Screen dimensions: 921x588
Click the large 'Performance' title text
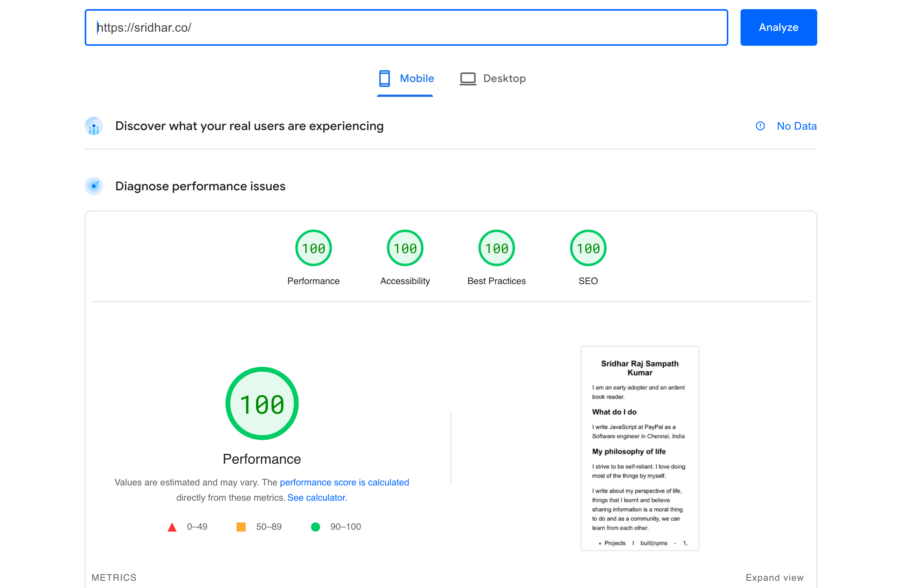(262, 459)
